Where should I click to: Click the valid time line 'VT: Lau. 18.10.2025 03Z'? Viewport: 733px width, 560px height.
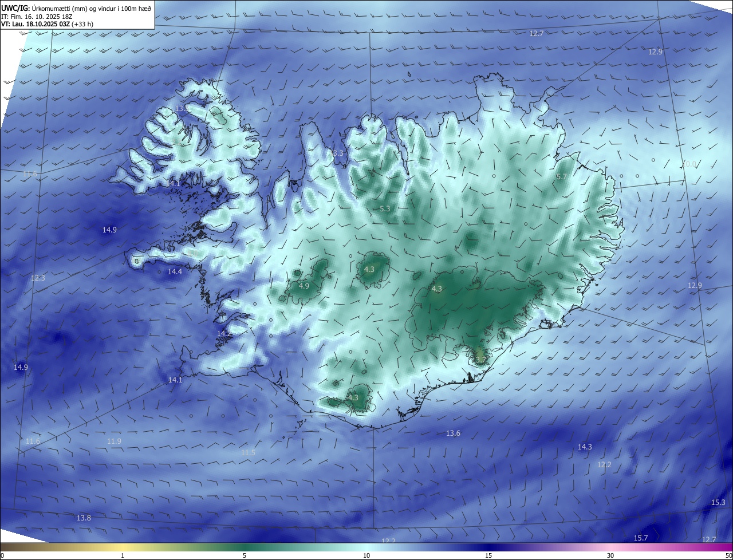[x=36, y=25]
